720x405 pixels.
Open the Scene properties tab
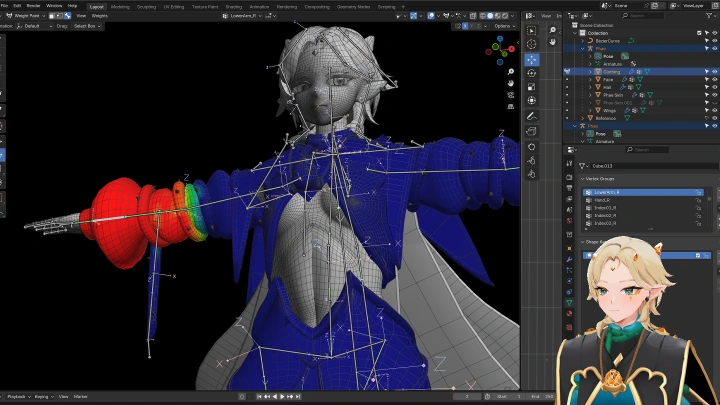[x=569, y=210]
